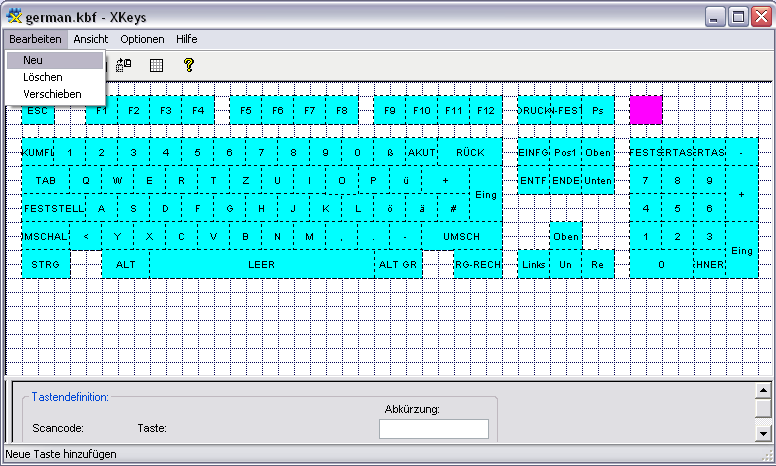Screen dimensions: 776x466
Task: Select the Links arrow key
Action: point(534,265)
